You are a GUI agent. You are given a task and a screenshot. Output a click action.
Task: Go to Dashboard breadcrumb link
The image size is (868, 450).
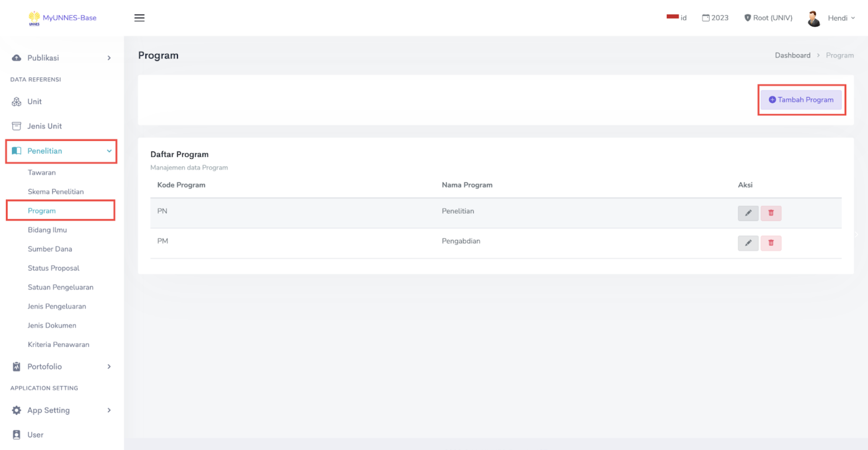(x=792, y=55)
